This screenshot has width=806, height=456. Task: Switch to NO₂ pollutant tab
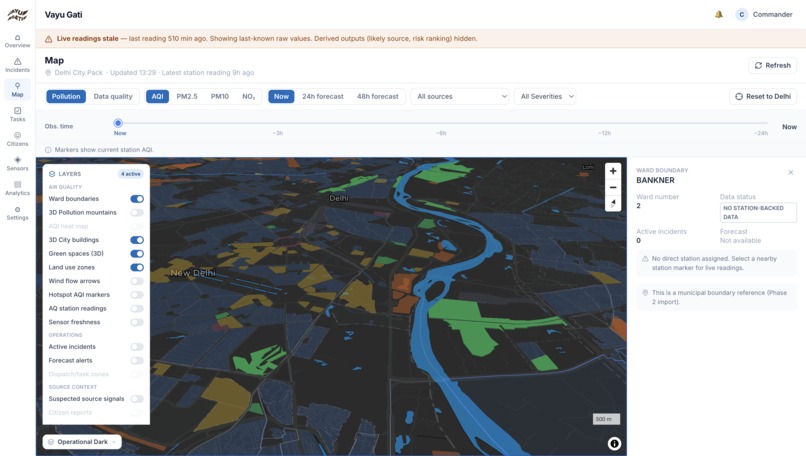[248, 96]
